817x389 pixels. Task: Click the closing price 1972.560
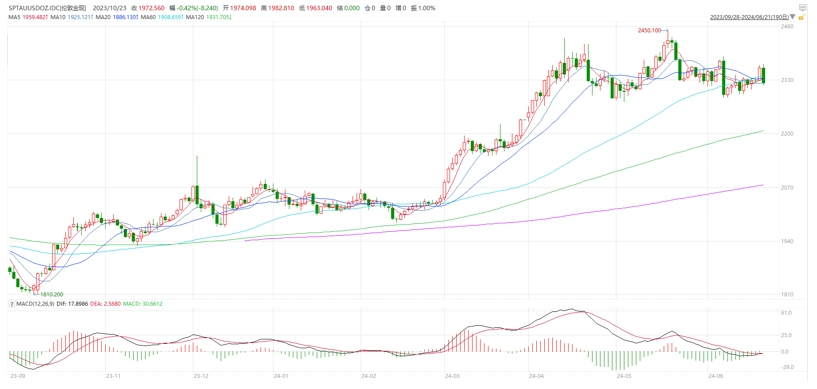click(151, 8)
